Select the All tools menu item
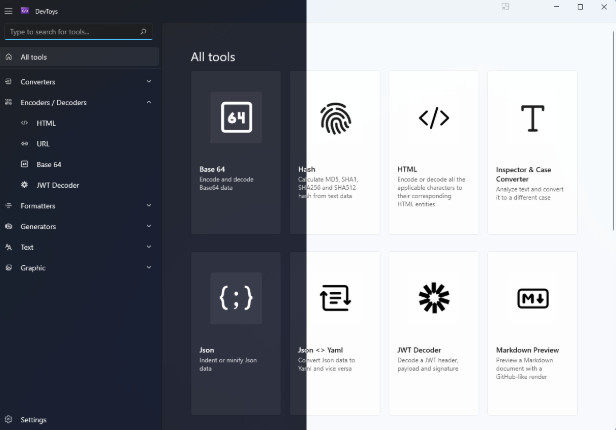Screen dimensions: 616x430 80,57
